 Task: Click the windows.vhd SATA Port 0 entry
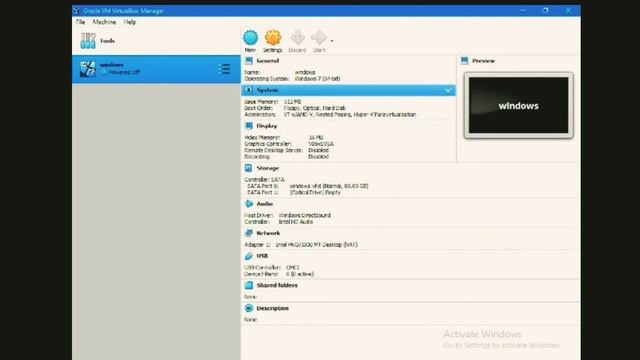pyautogui.click(x=329, y=186)
